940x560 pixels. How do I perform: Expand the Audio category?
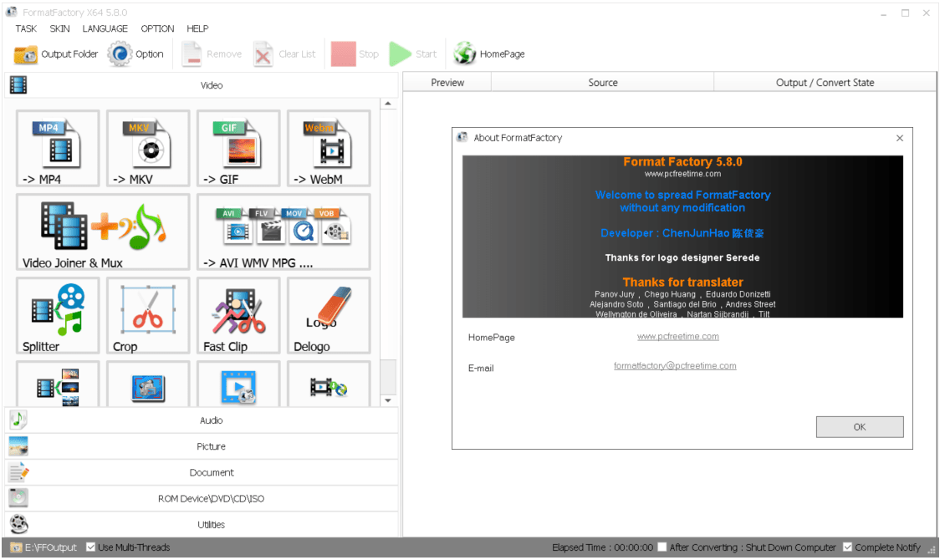(x=202, y=420)
